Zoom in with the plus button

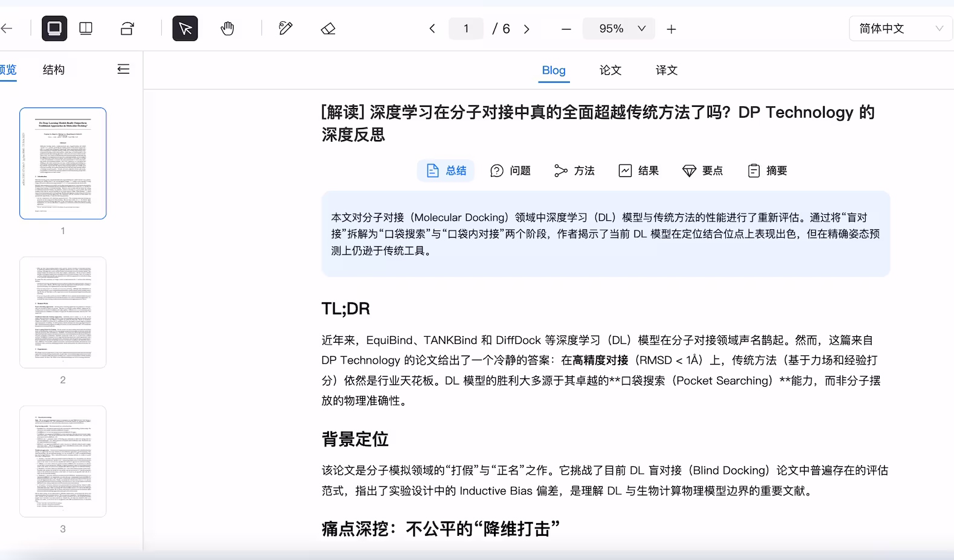[671, 29]
